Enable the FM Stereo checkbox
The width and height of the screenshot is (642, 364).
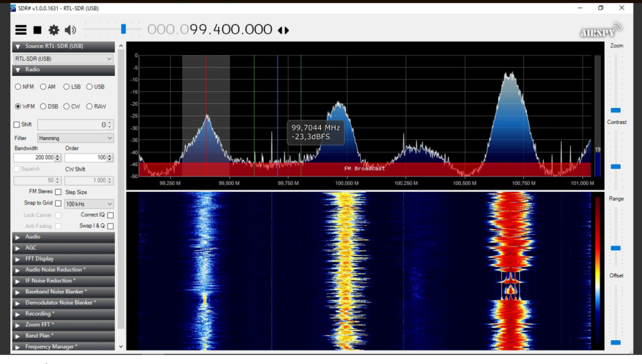[58, 192]
